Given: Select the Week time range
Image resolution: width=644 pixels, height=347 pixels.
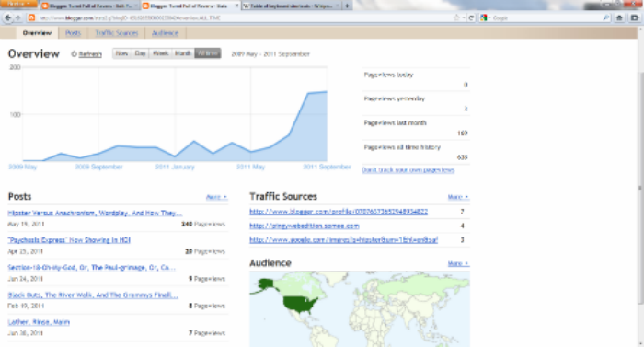Looking at the screenshot, I should (x=161, y=53).
